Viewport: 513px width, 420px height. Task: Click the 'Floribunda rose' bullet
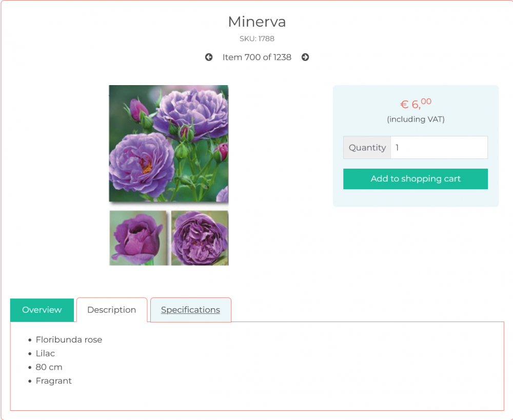pyautogui.click(x=69, y=339)
